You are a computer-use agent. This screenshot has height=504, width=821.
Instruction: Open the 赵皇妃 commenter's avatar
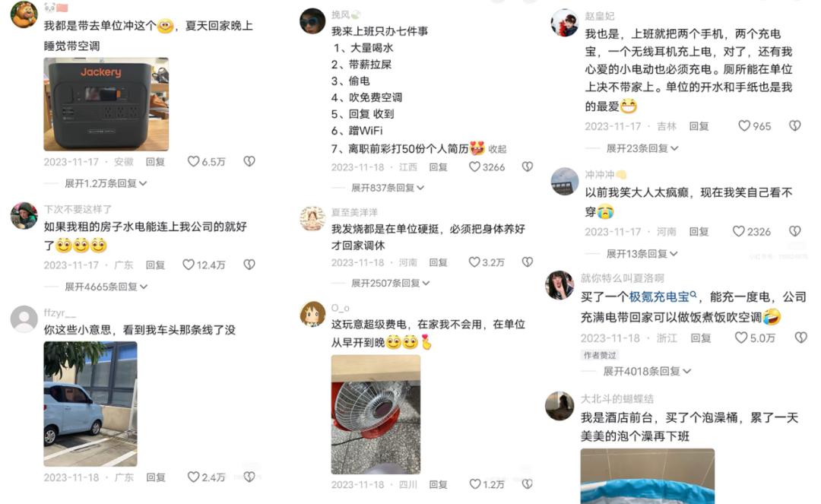[564, 23]
